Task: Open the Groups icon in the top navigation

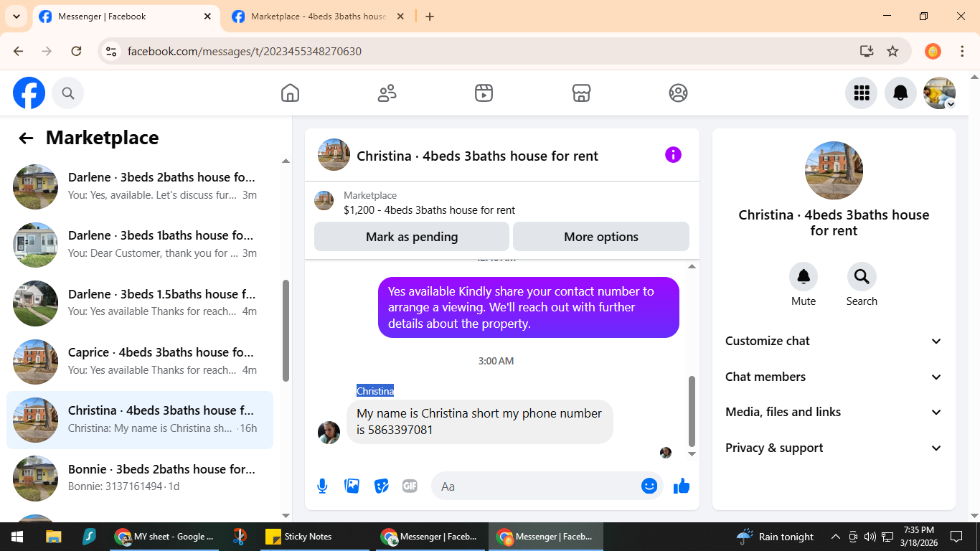Action: [x=678, y=93]
